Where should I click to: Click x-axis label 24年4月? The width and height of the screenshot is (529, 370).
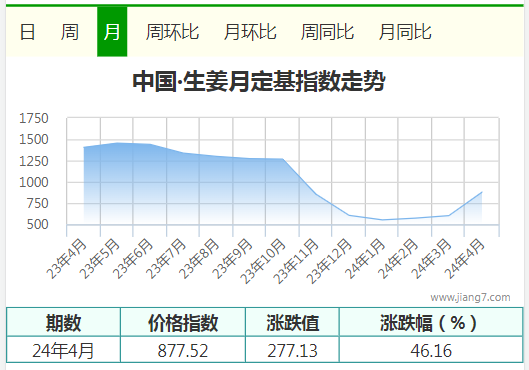click(464, 259)
